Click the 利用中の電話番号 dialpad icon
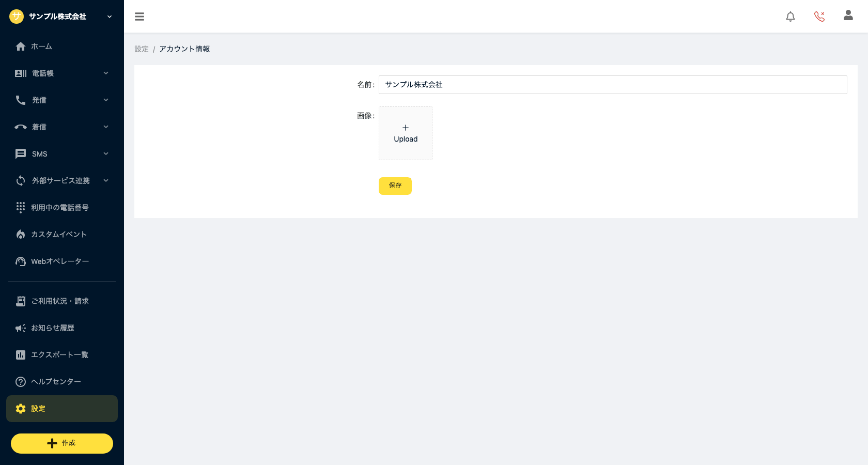 (21, 208)
